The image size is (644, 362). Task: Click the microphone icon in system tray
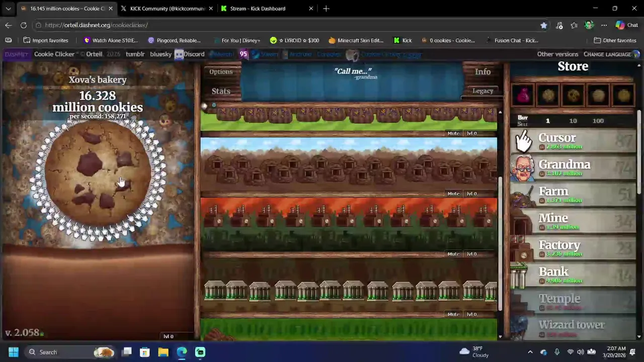[557, 352]
